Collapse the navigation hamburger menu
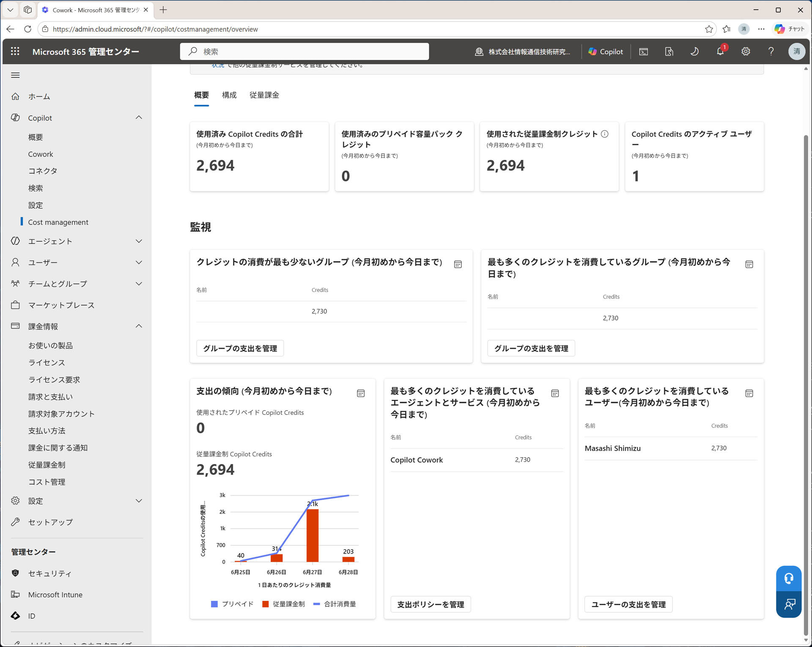The image size is (812, 647). coord(15,75)
